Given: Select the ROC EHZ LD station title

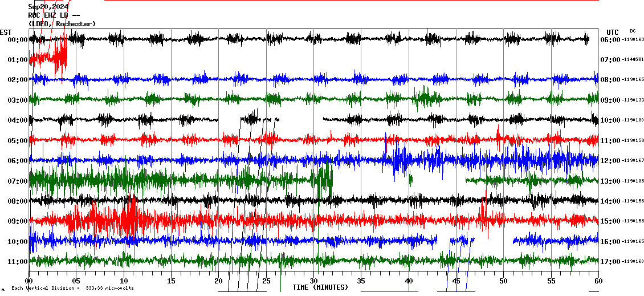Looking at the screenshot, I should pyautogui.click(x=54, y=15).
